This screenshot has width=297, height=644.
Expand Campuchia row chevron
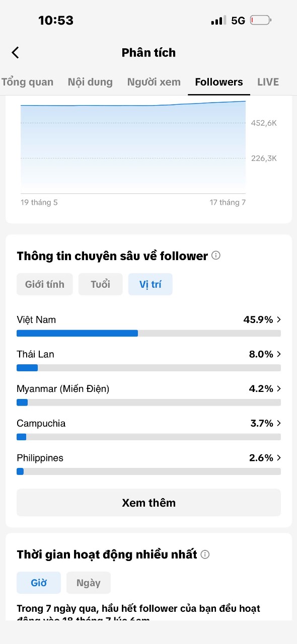(x=279, y=423)
